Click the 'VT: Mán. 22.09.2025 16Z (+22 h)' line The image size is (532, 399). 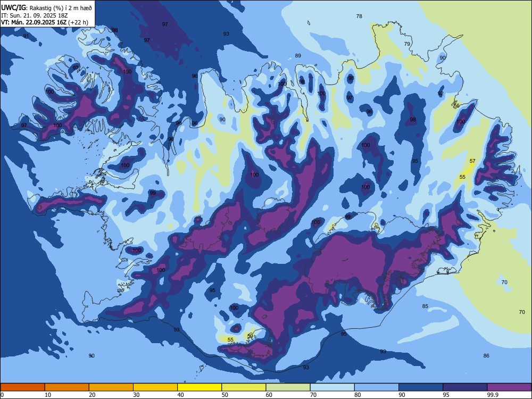[x=45, y=22]
